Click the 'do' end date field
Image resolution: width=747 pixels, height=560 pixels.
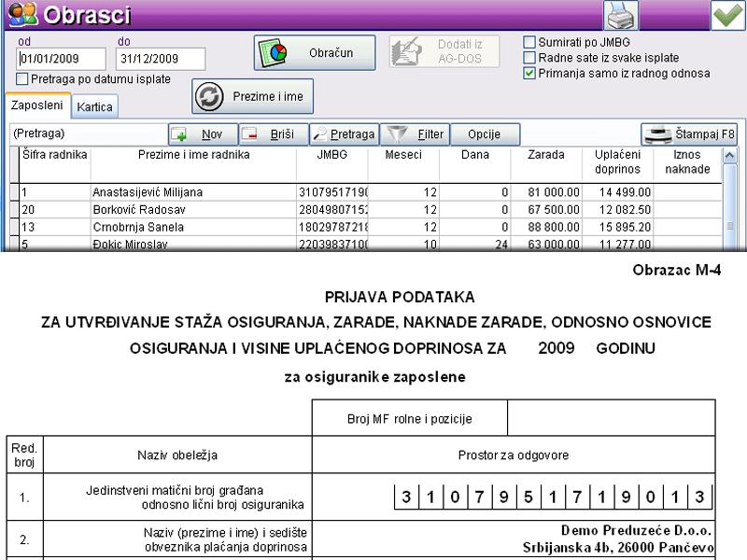click(160, 58)
